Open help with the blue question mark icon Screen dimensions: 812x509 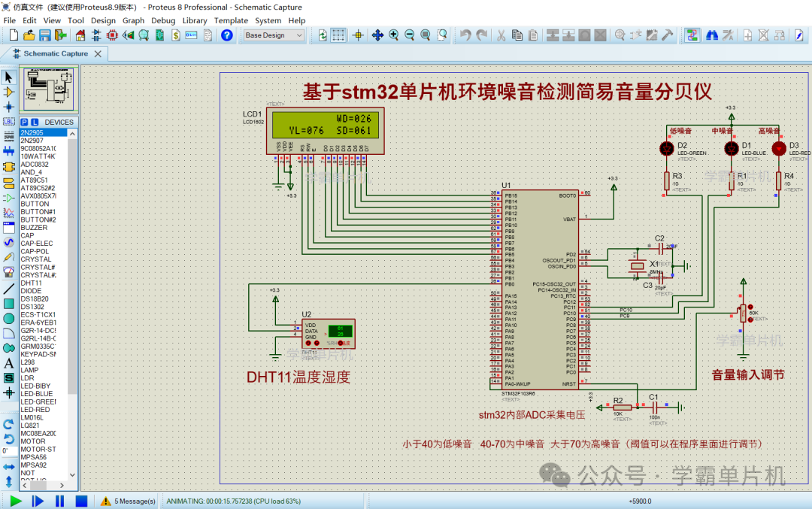227,35
